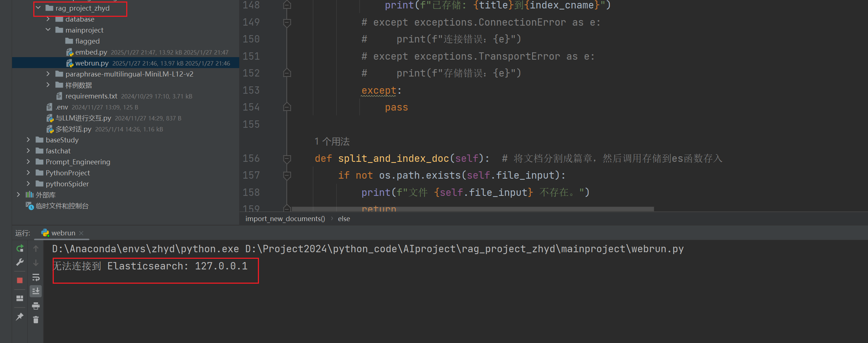Clear console with the trash icon

tap(36, 320)
